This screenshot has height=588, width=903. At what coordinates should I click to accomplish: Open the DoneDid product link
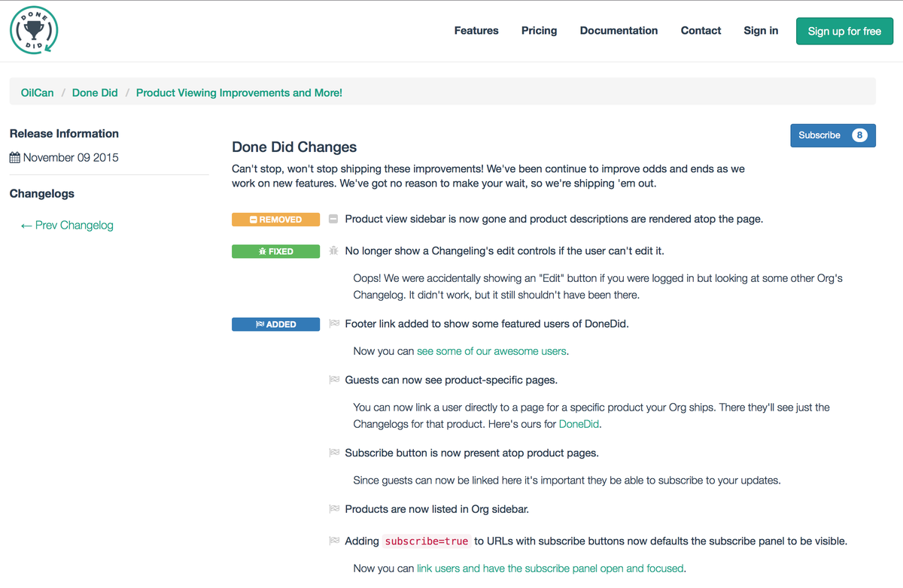click(579, 424)
